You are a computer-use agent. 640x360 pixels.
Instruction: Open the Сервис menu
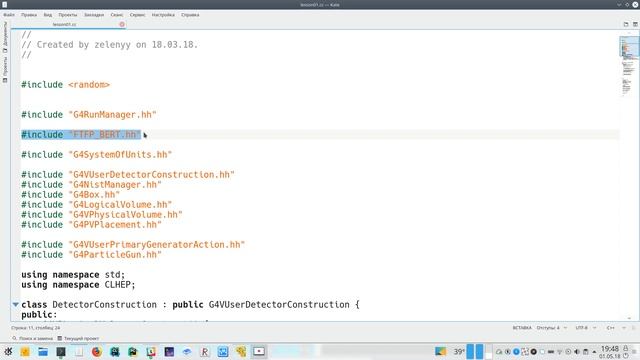[138, 15]
